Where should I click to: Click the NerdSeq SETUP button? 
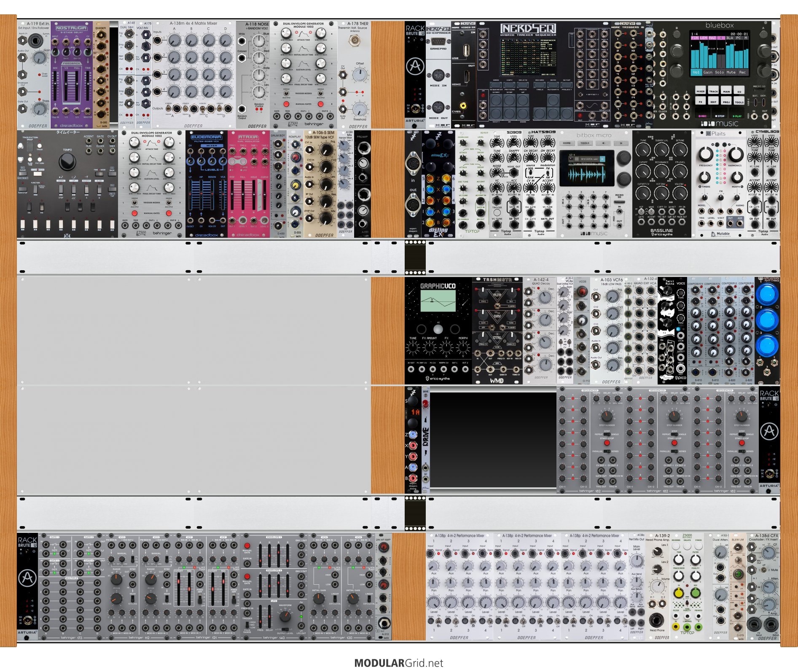coord(567,85)
